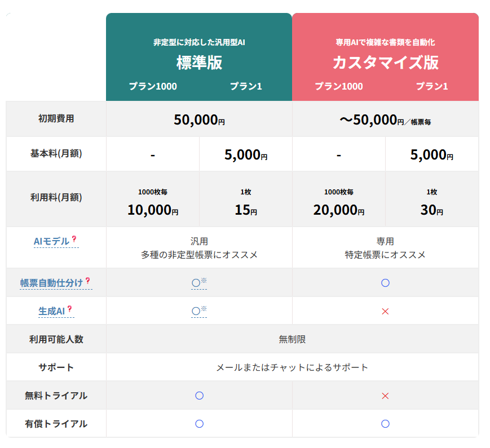Click the 無制限 cell in 利用可能人数 row
Viewport: 490px width, 448px height.
[292, 339]
